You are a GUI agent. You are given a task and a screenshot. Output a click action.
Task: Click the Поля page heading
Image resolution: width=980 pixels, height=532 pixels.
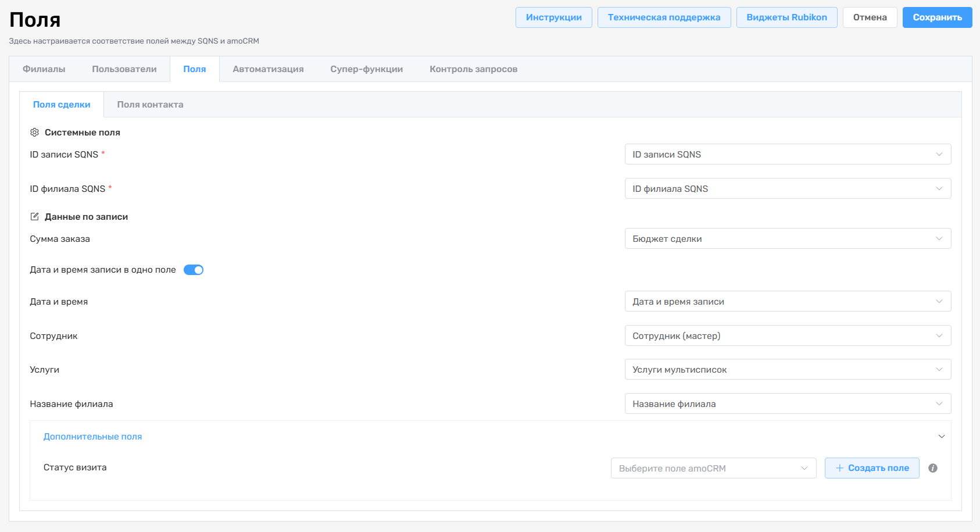35,20
